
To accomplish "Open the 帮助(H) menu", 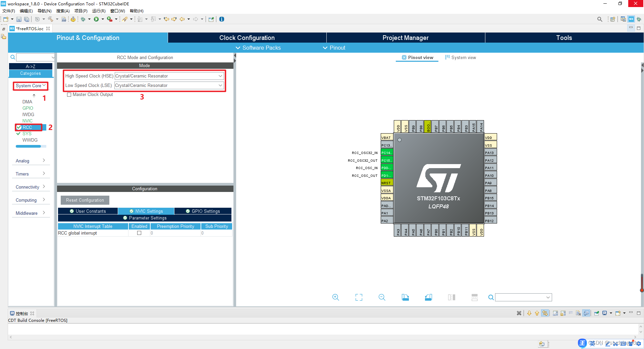I will click(x=137, y=11).
